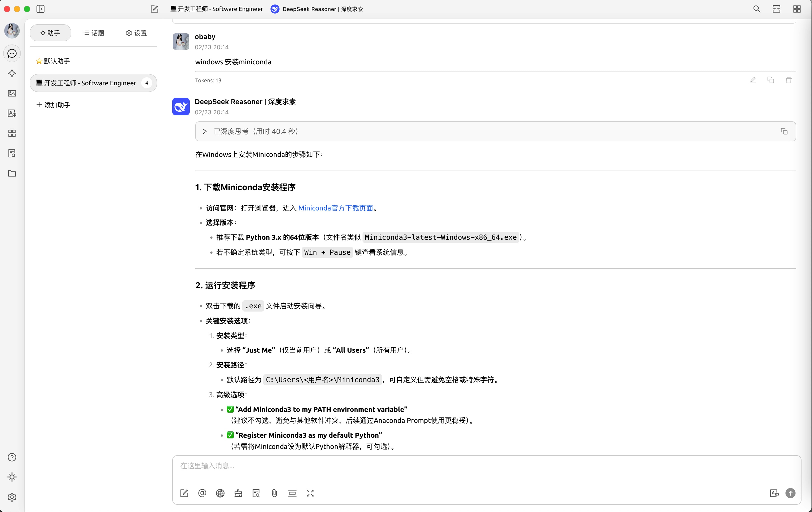Open the mini apps grid icon
This screenshot has width=812, height=512.
(x=12, y=133)
